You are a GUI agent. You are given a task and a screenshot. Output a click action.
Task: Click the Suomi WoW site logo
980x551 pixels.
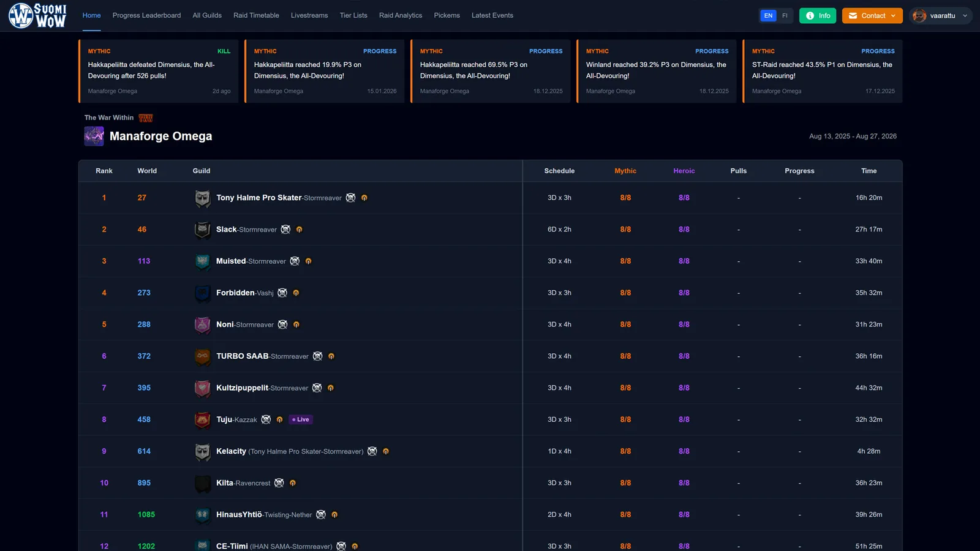click(37, 15)
